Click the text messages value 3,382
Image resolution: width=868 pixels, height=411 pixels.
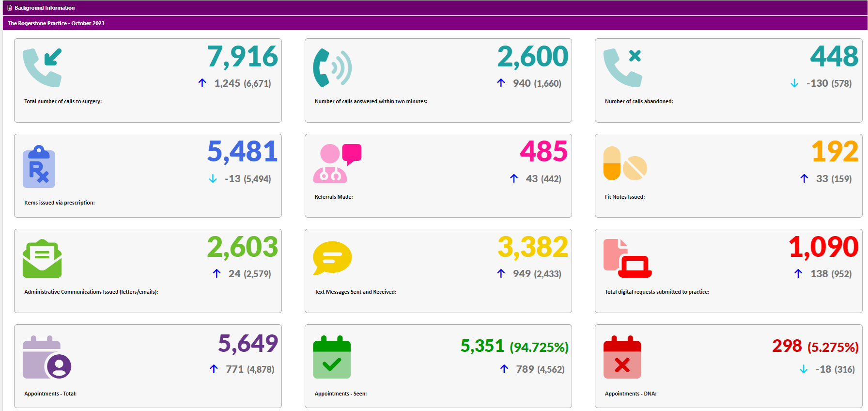533,247
